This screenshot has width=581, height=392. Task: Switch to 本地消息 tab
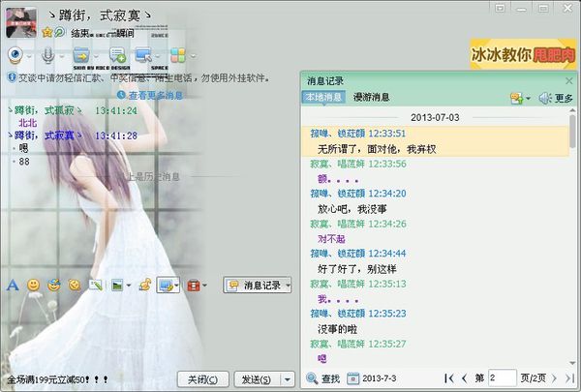[323, 97]
